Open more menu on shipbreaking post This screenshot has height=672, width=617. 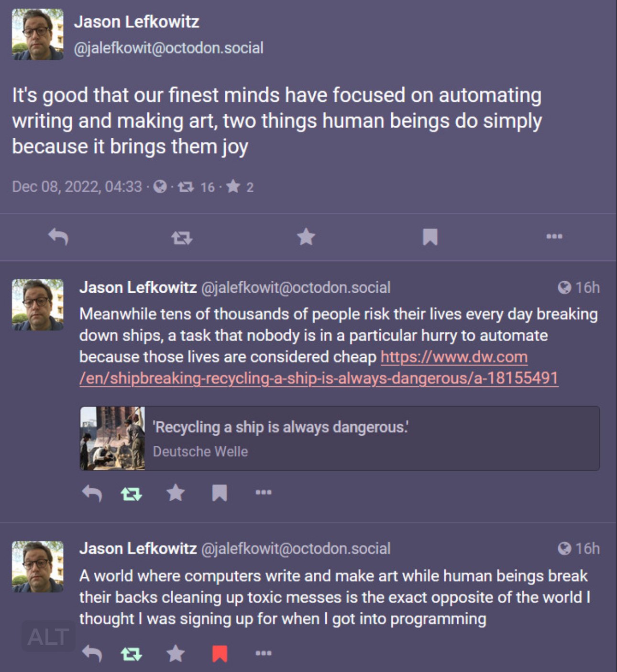[x=264, y=492]
